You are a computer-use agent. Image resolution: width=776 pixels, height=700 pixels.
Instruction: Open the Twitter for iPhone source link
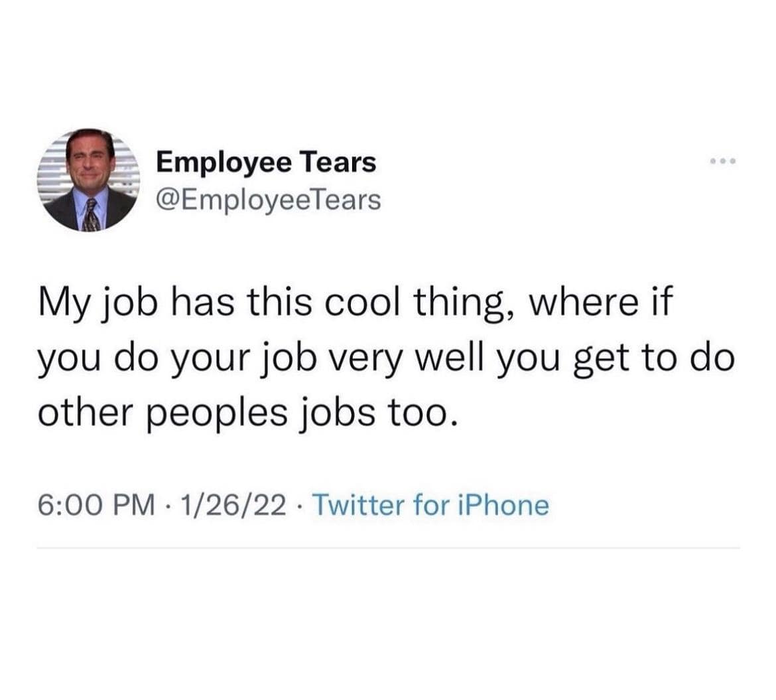(x=430, y=506)
